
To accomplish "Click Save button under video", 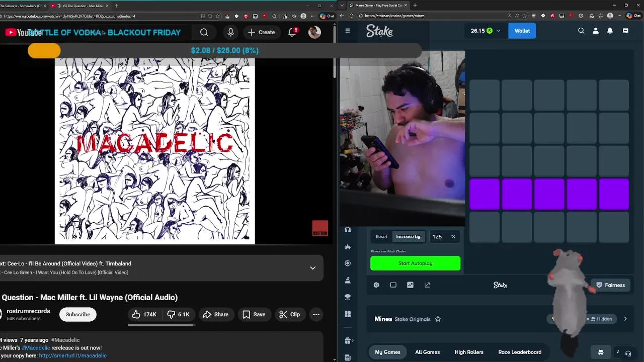I will (254, 314).
